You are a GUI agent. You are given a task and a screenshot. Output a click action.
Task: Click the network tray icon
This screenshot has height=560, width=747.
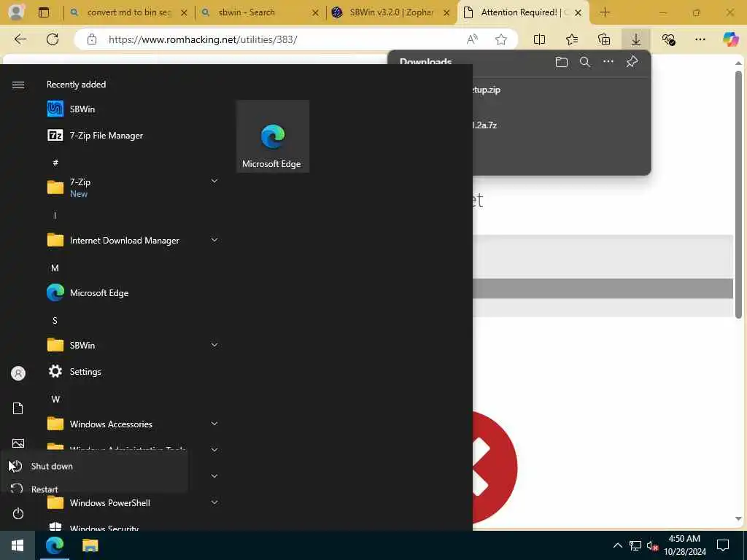tap(635, 545)
